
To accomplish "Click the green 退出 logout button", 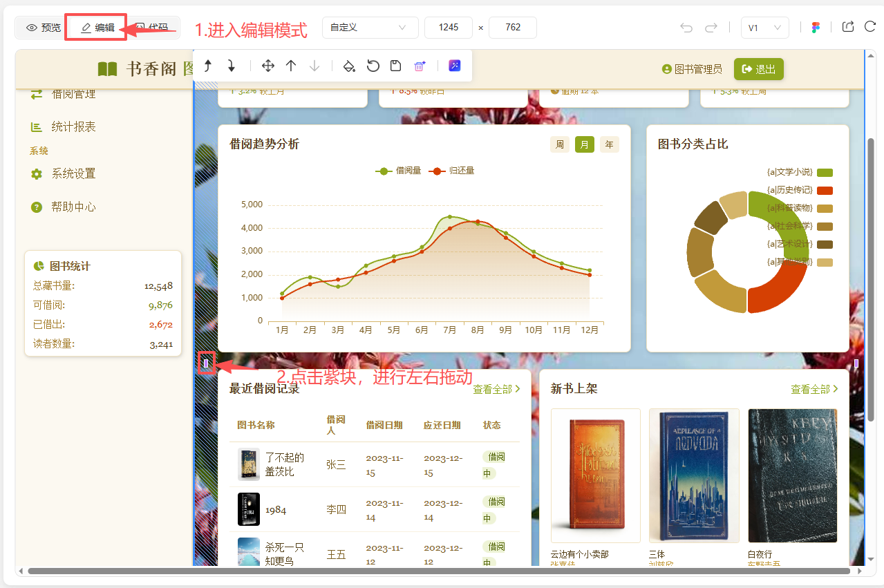I will coord(758,69).
